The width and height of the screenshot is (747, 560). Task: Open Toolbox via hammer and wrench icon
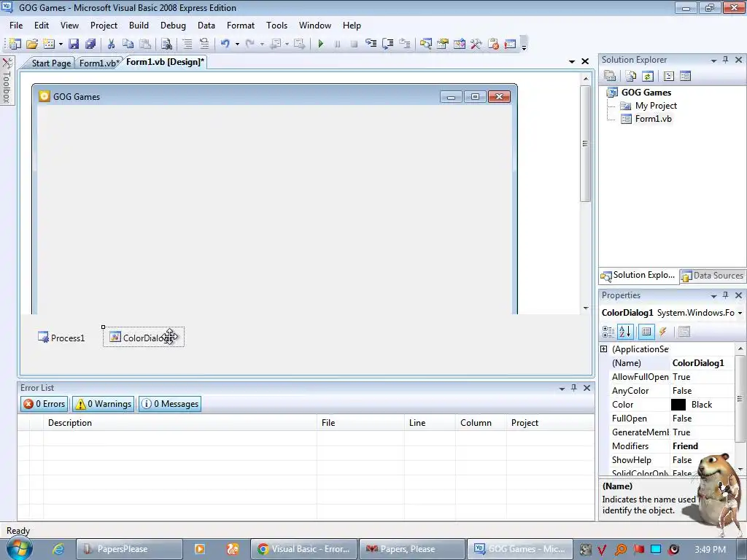pos(476,44)
